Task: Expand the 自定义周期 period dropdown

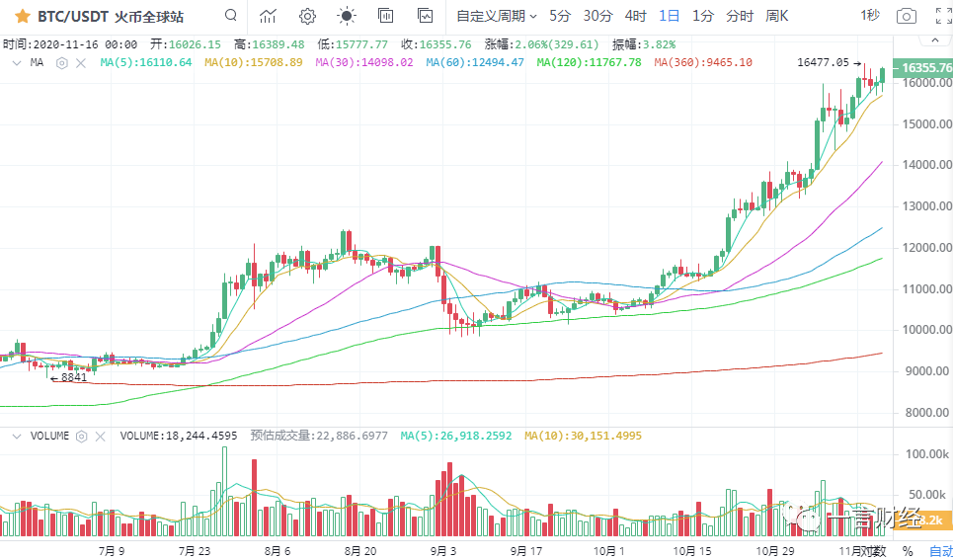Action: click(x=497, y=16)
